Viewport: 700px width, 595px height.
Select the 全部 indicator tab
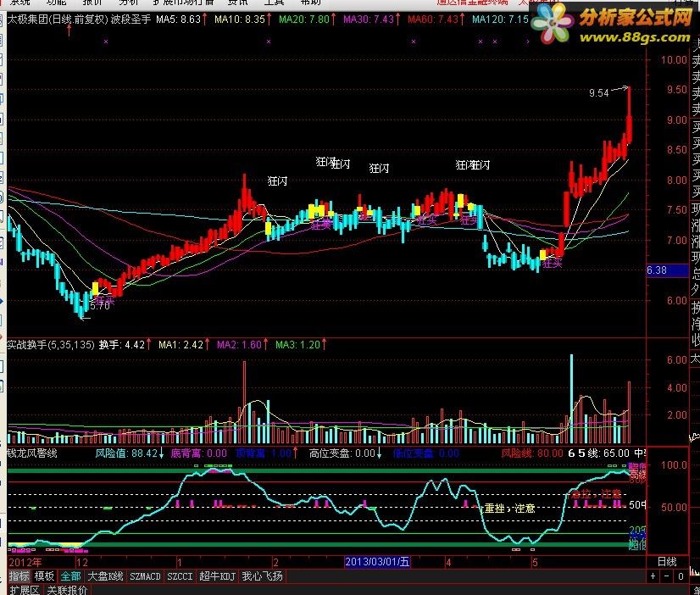[71, 576]
